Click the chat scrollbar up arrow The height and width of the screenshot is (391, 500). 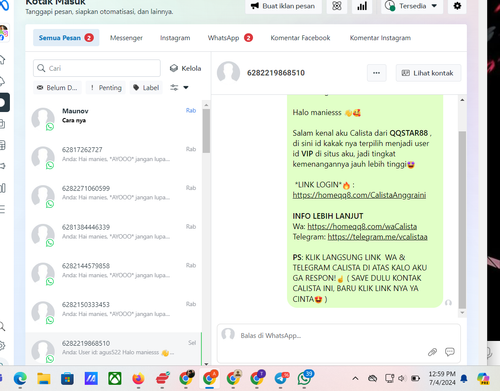coord(462,100)
